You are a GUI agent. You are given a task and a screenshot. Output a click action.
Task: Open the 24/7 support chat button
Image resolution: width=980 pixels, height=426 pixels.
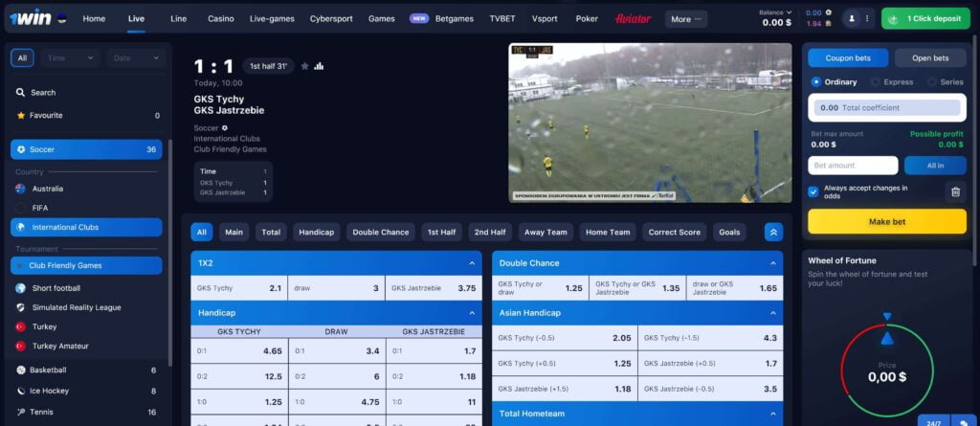pyautogui.click(x=933, y=421)
